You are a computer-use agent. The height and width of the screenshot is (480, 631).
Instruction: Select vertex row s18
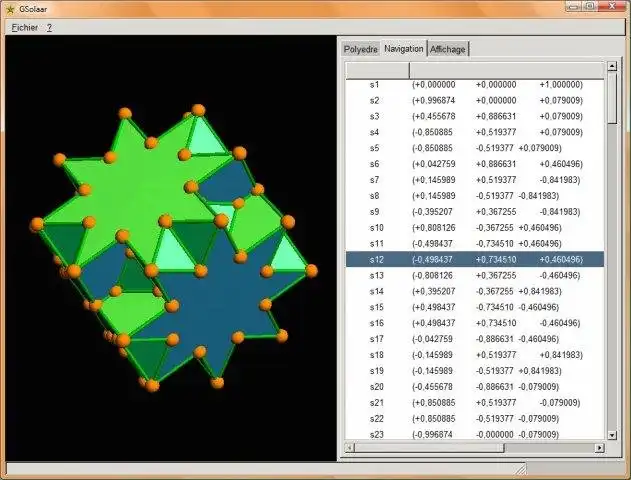click(475, 355)
